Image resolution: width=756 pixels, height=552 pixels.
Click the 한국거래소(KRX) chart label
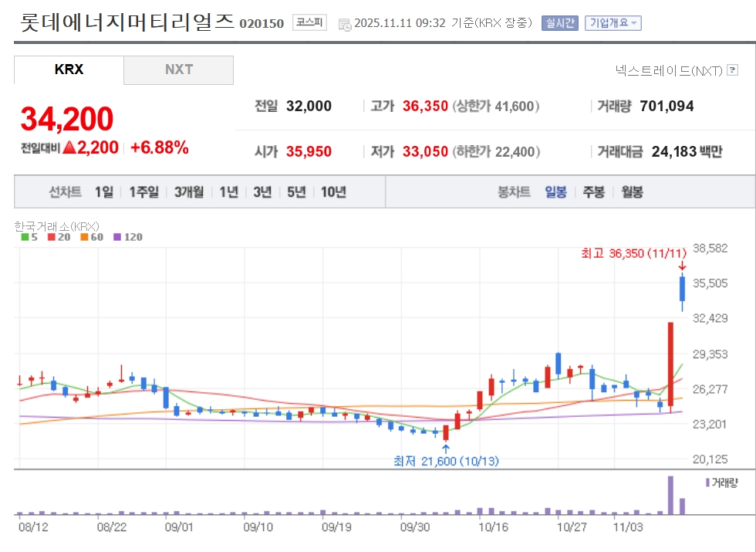coord(57,225)
